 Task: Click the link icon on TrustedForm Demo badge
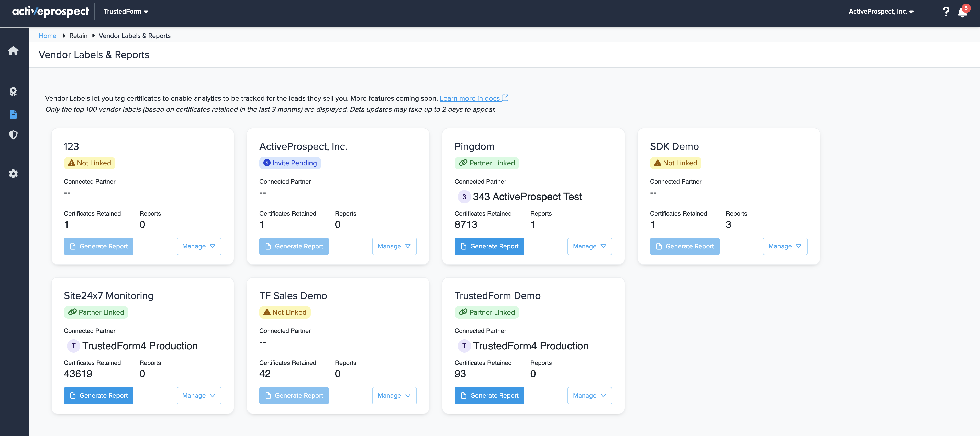click(463, 312)
